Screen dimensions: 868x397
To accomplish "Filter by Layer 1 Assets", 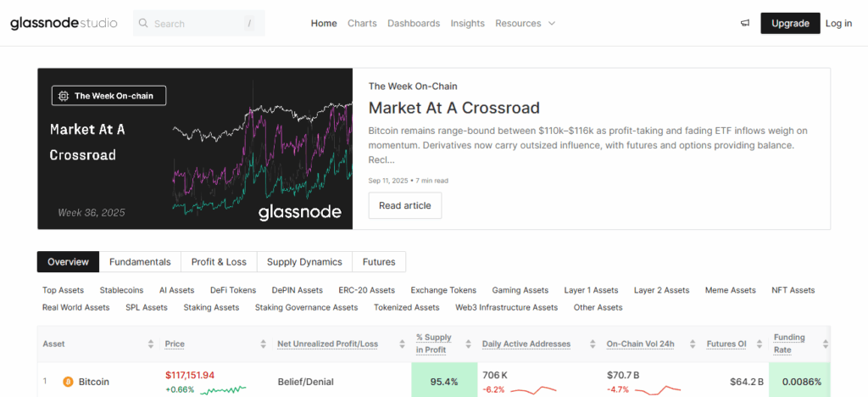I will coord(591,290).
